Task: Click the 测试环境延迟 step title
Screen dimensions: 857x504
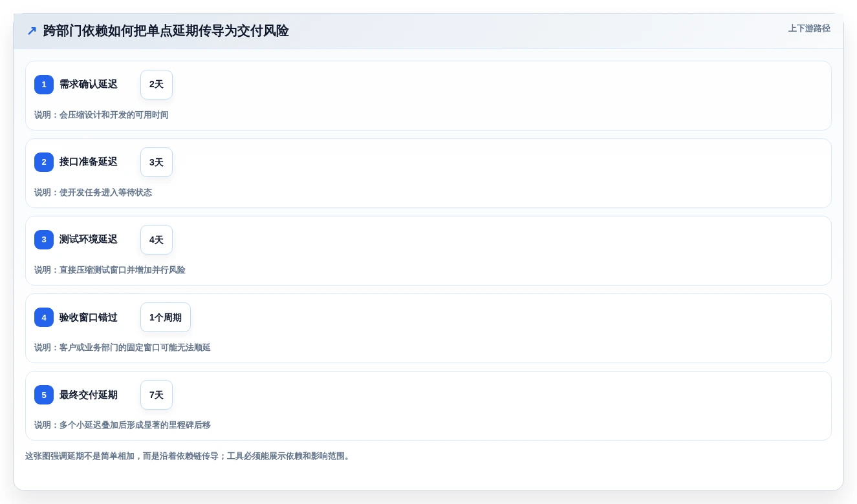Action: coord(89,240)
